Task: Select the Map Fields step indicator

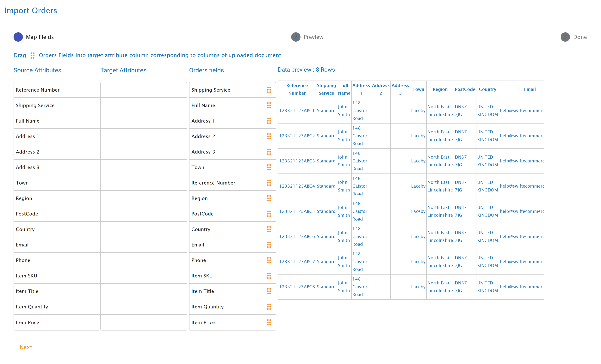Action: [18, 37]
